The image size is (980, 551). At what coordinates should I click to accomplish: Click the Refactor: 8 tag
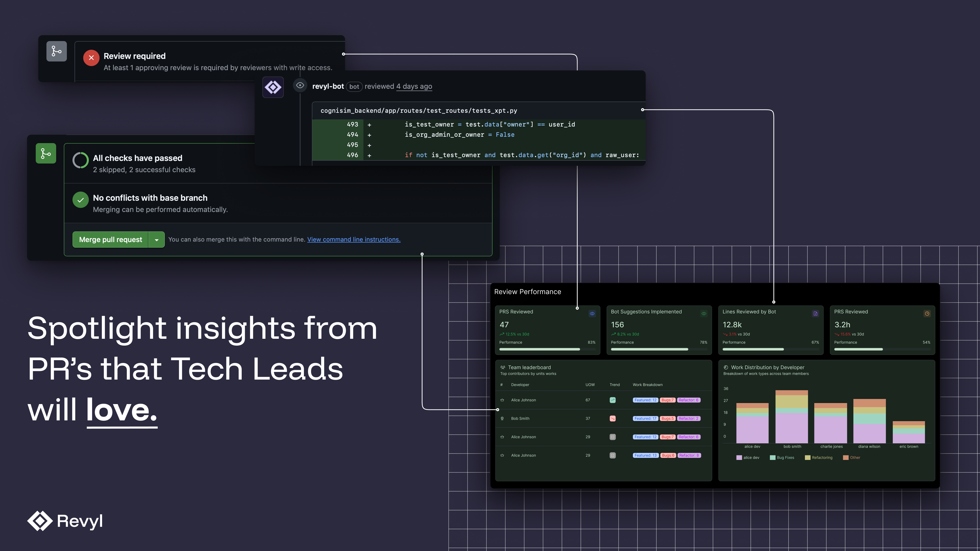click(x=689, y=455)
